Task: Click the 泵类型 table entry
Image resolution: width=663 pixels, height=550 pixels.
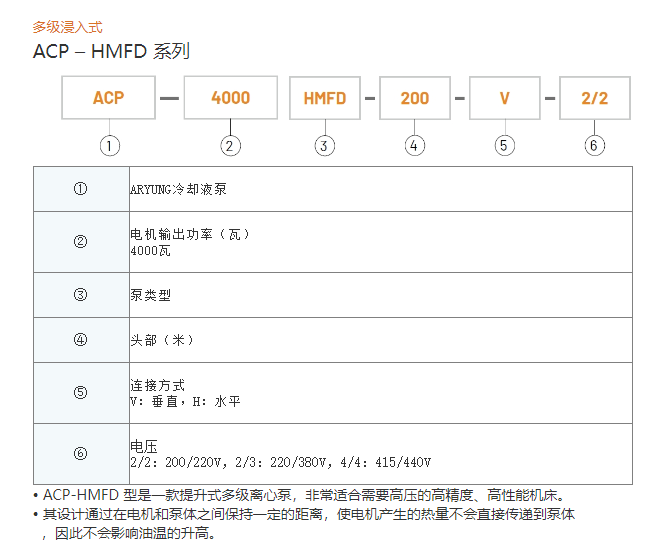Action: tap(151, 295)
